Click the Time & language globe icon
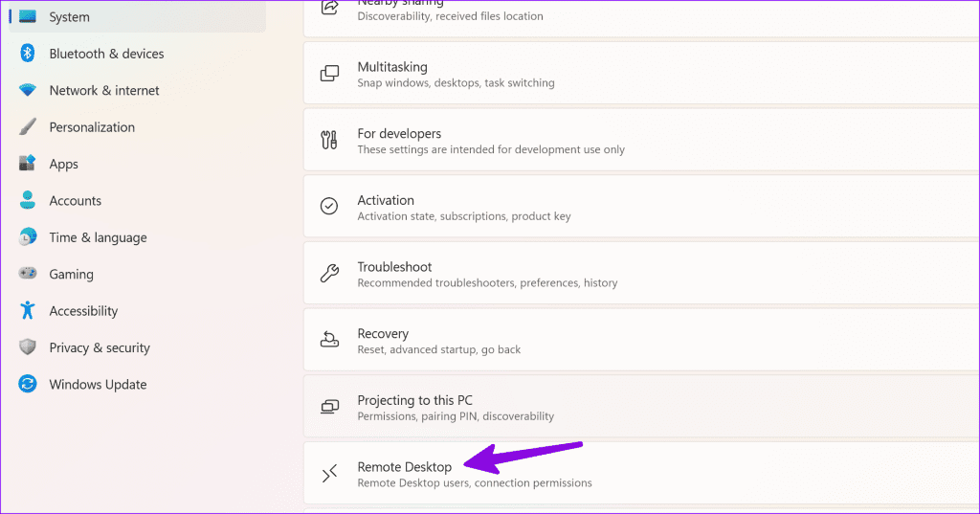980x514 pixels. 28,237
